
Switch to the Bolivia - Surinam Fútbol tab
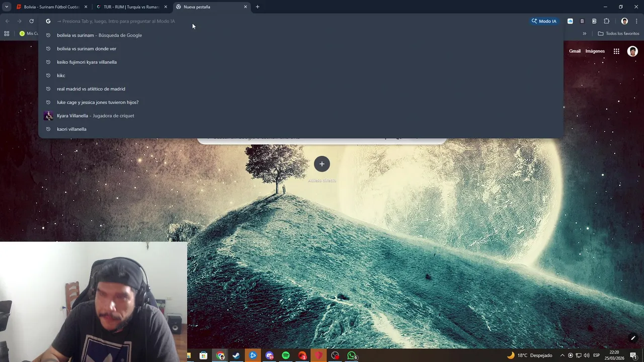point(52,7)
